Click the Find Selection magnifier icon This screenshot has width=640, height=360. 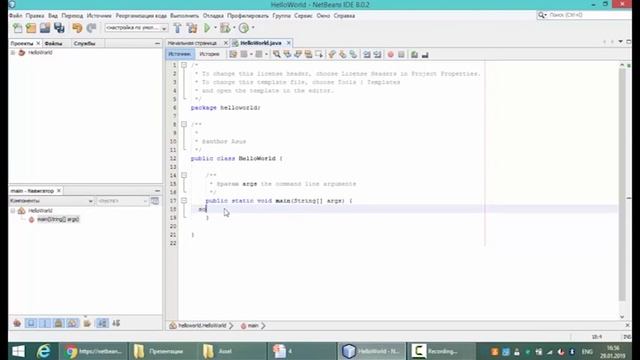[x=276, y=54]
